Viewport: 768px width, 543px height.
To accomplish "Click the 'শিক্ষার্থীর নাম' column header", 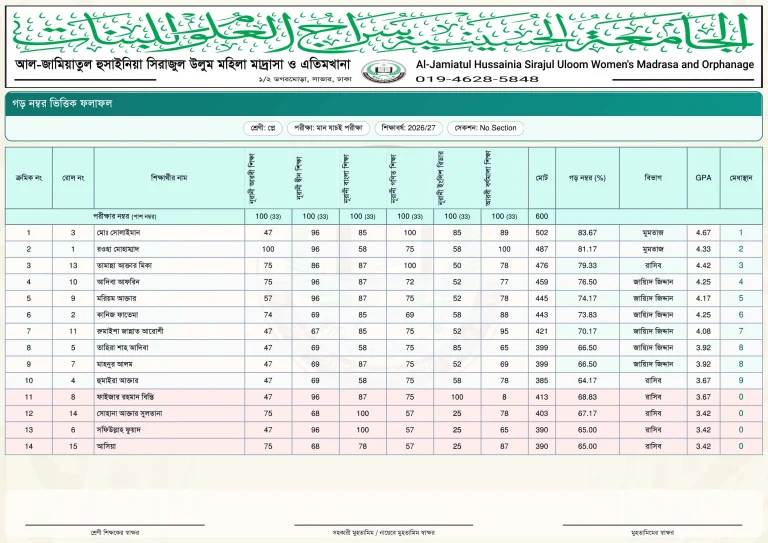I will pyautogui.click(x=169, y=178).
